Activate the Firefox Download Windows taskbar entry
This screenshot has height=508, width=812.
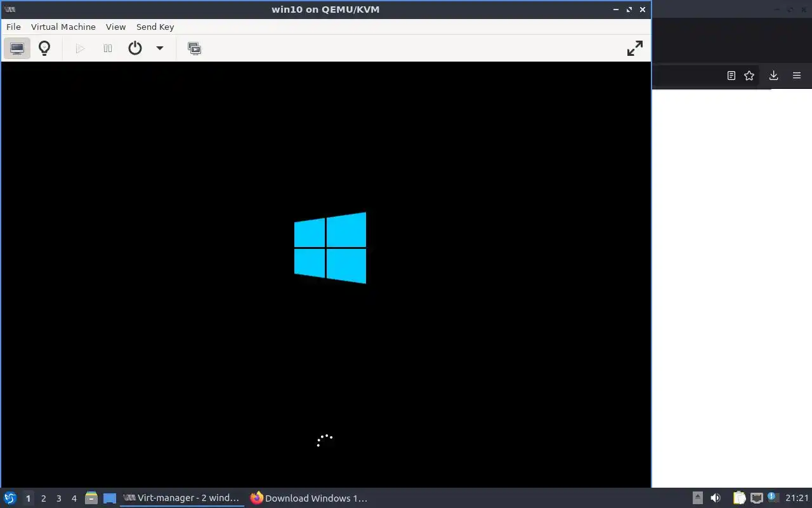309,498
